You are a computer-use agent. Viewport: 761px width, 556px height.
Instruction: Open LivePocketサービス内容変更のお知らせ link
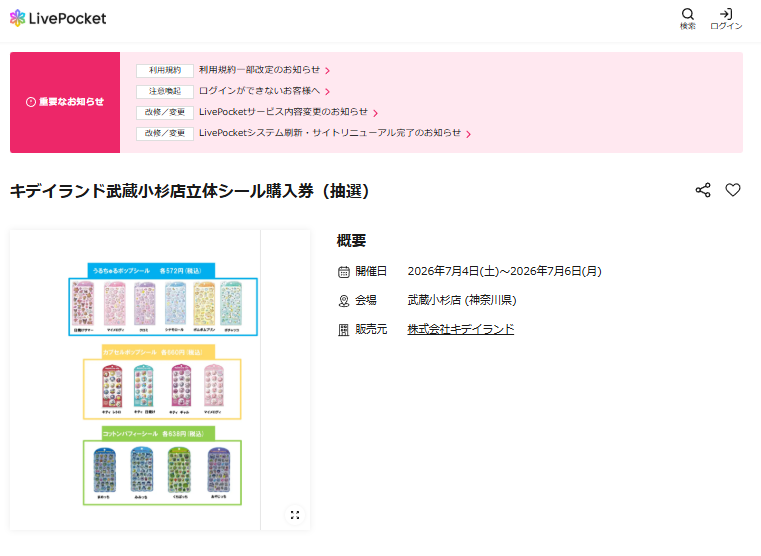pyautogui.click(x=283, y=112)
